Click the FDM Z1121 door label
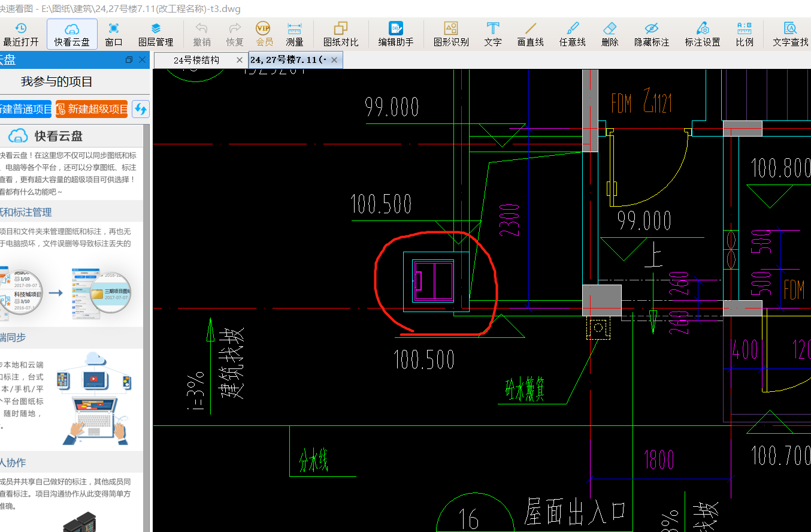 [641, 102]
